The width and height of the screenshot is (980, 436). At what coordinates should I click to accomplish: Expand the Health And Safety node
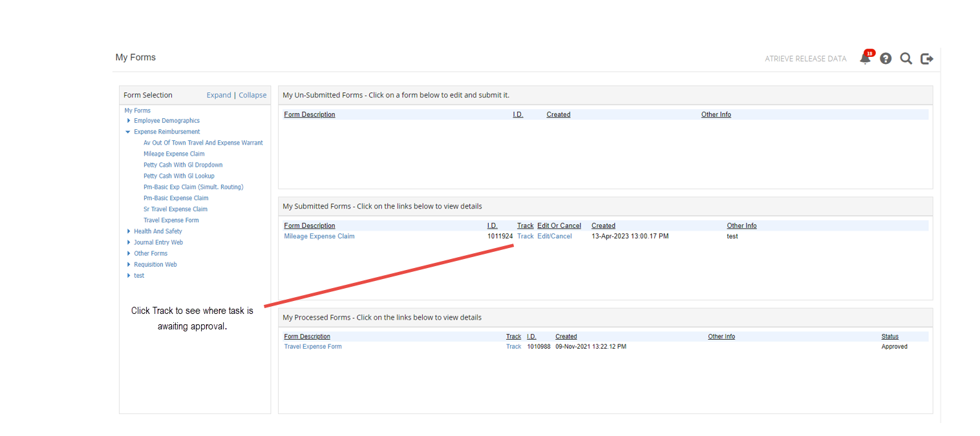click(x=129, y=231)
